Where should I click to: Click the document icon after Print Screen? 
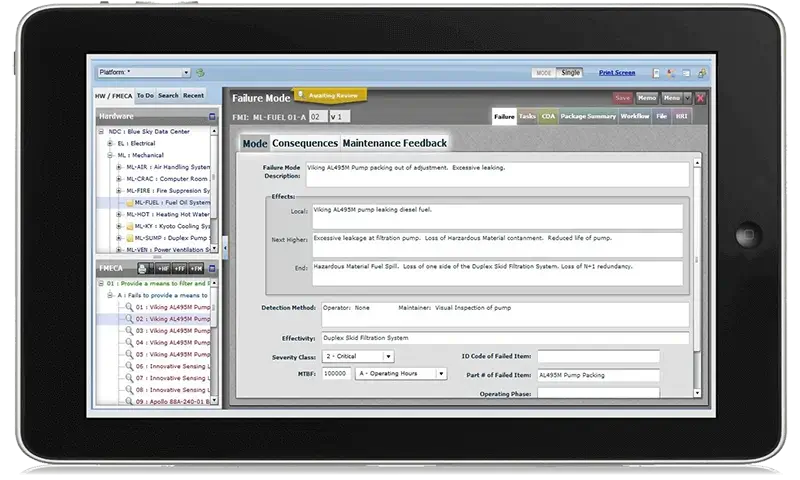(656, 73)
